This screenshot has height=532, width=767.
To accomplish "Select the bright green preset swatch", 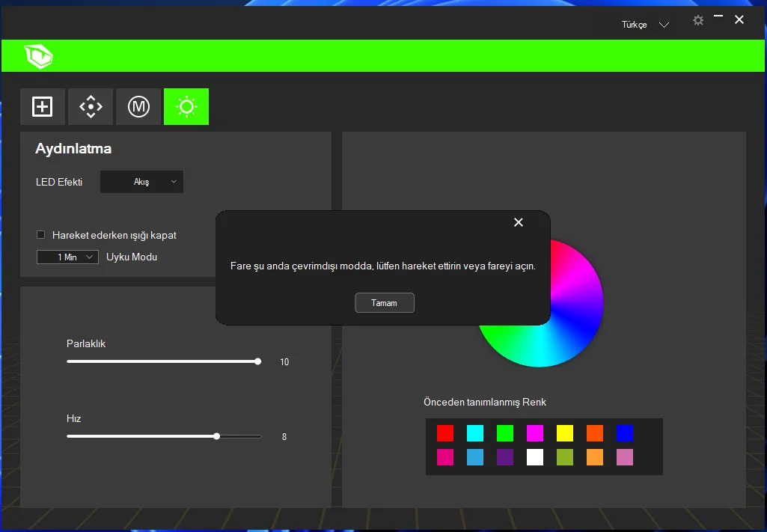I will click(x=505, y=433).
